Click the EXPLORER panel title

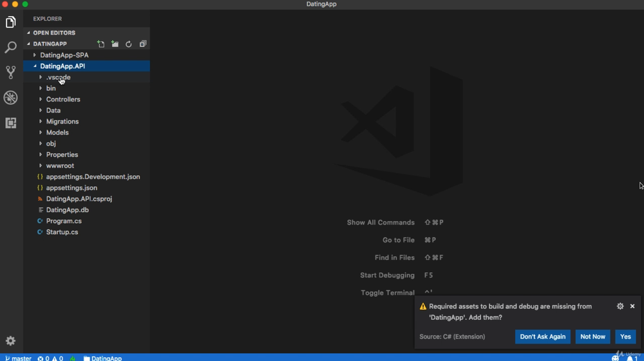(x=48, y=19)
